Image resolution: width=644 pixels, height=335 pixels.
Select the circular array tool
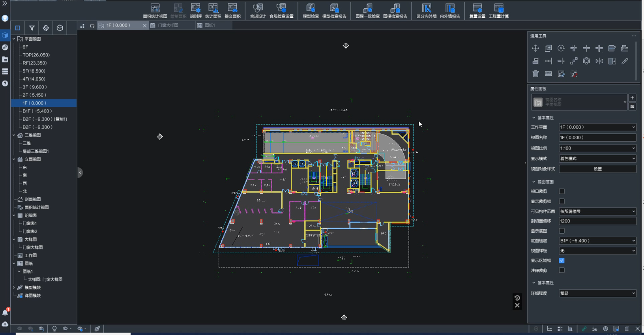click(x=586, y=61)
